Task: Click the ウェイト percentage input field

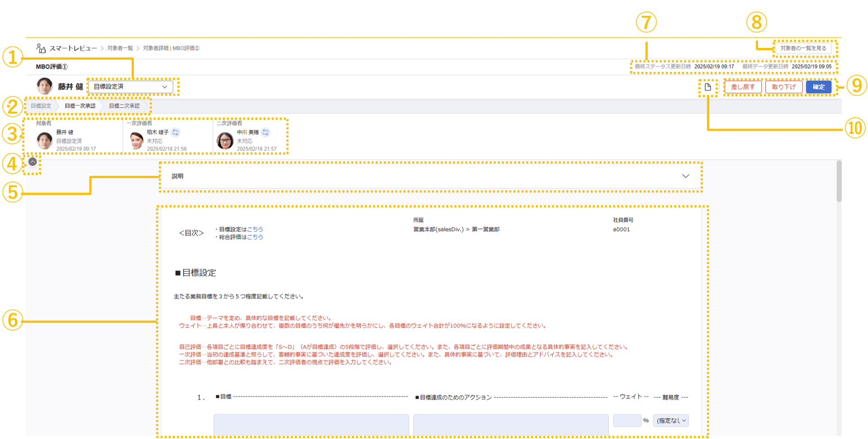Action: tap(627, 420)
